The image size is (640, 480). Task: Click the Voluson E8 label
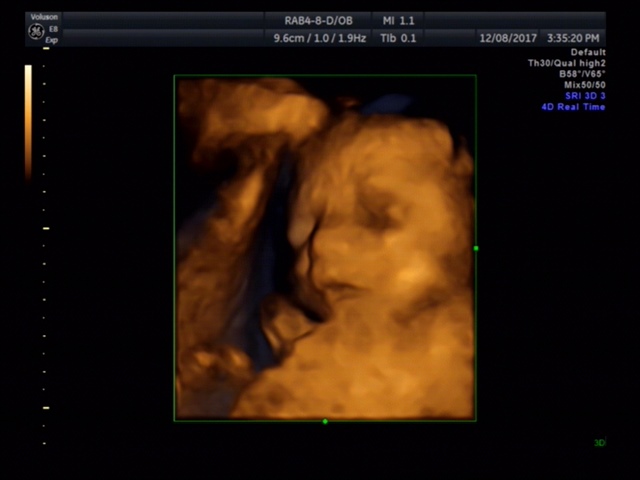(x=46, y=19)
